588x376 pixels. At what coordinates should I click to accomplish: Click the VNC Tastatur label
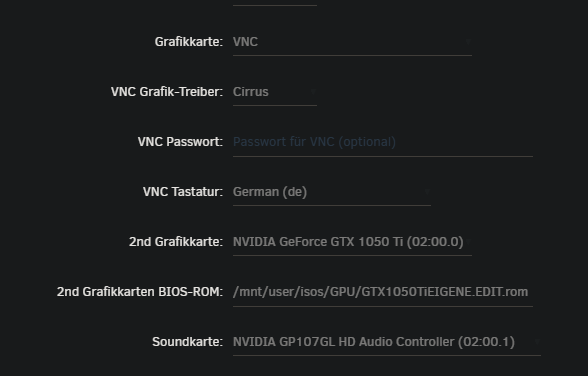click(183, 192)
